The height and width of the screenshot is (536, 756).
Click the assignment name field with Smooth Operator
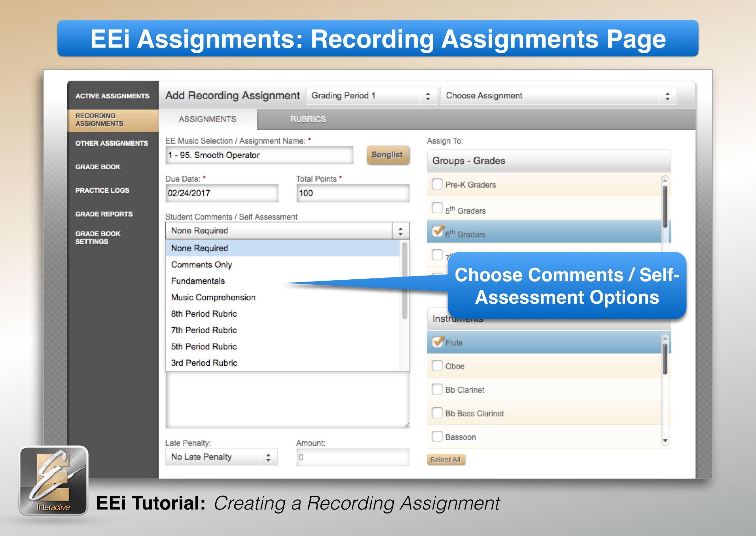tap(259, 155)
